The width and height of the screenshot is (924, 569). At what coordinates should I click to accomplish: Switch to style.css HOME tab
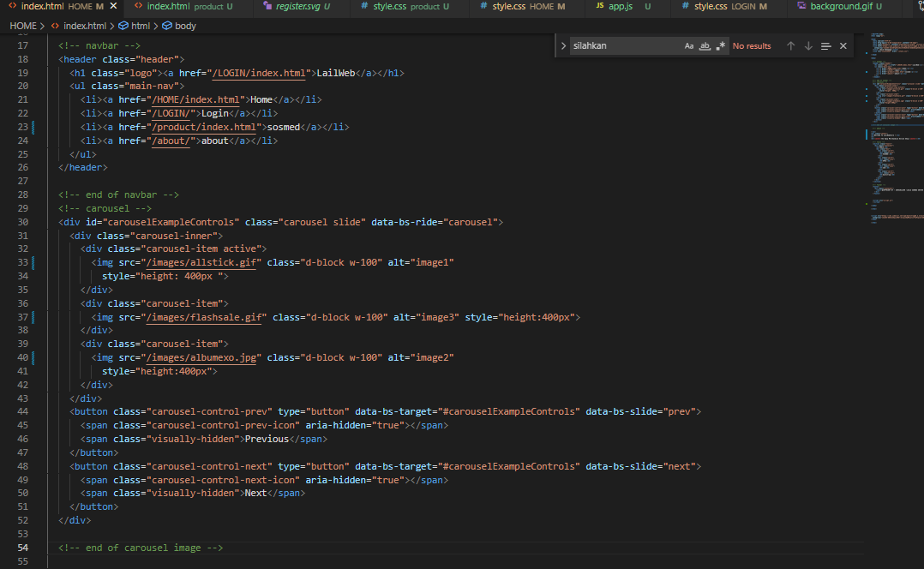pos(522,6)
